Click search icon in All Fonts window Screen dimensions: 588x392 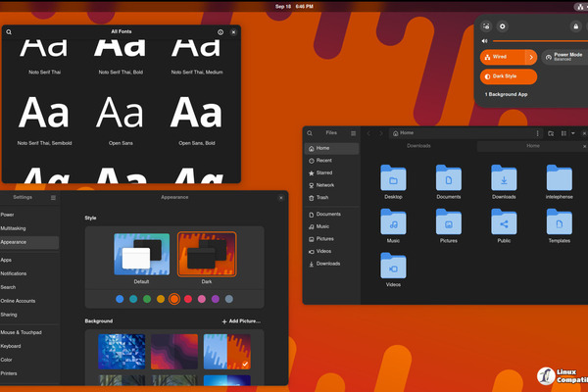pyautogui.click(x=9, y=32)
